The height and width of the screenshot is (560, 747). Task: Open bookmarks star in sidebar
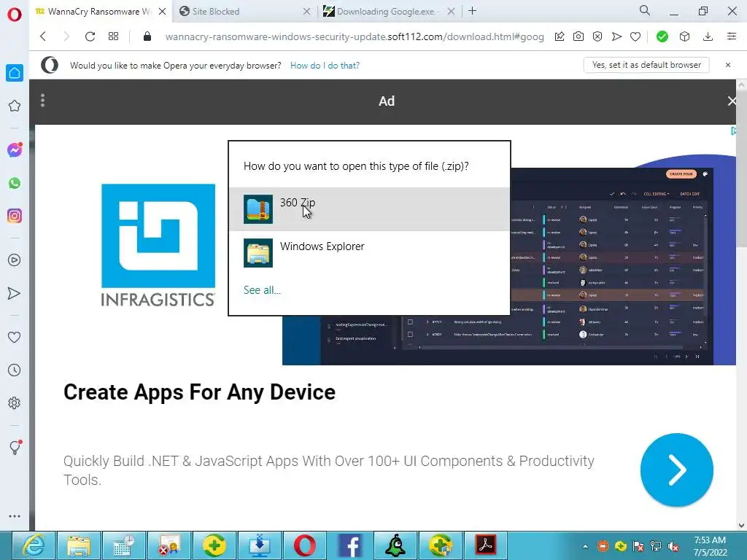[15, 106]
